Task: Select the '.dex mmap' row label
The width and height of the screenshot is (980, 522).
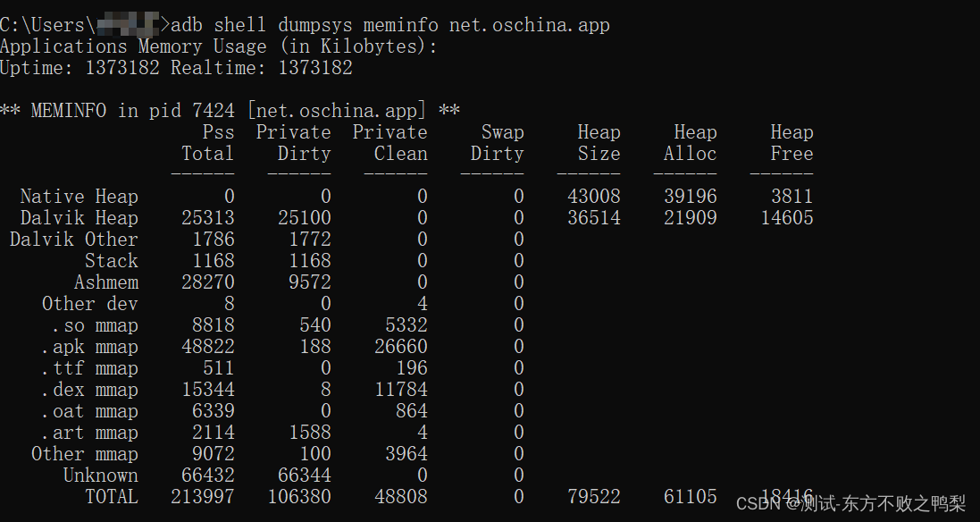Action: (90, 390)
